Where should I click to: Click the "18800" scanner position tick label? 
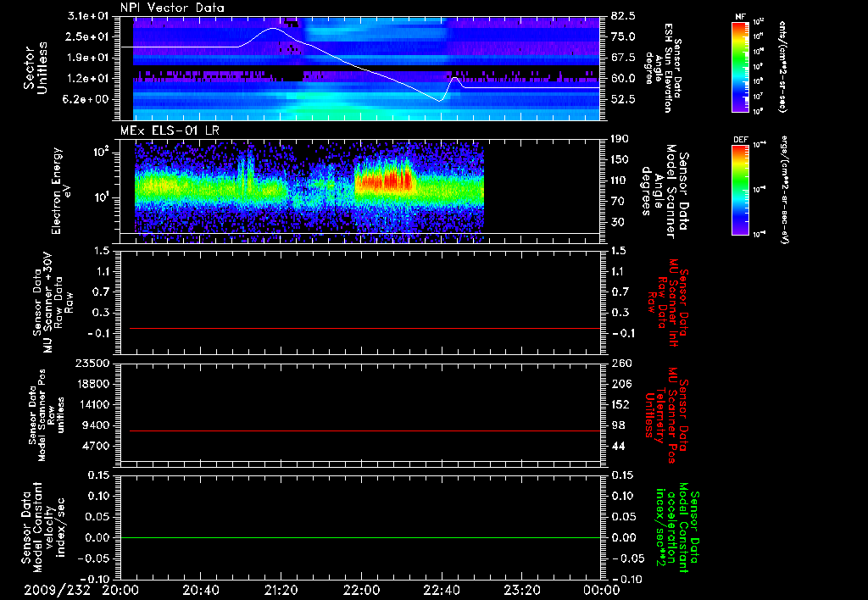[93, 384]
